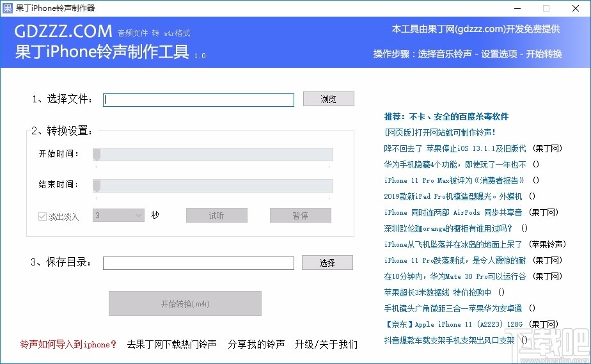Open the 推荐: 不卡、安全的百度杀毒软件 link
Viewport: 591px width, 364px height.
point(446,117)
